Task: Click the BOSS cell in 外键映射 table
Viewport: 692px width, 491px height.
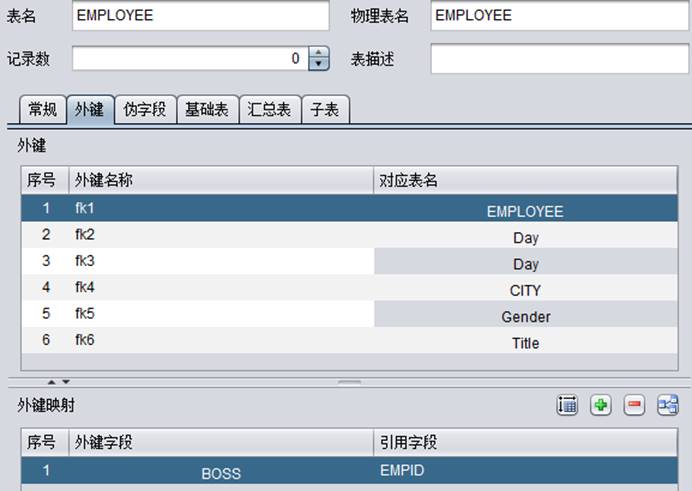Action: click(x=221, y=473)
